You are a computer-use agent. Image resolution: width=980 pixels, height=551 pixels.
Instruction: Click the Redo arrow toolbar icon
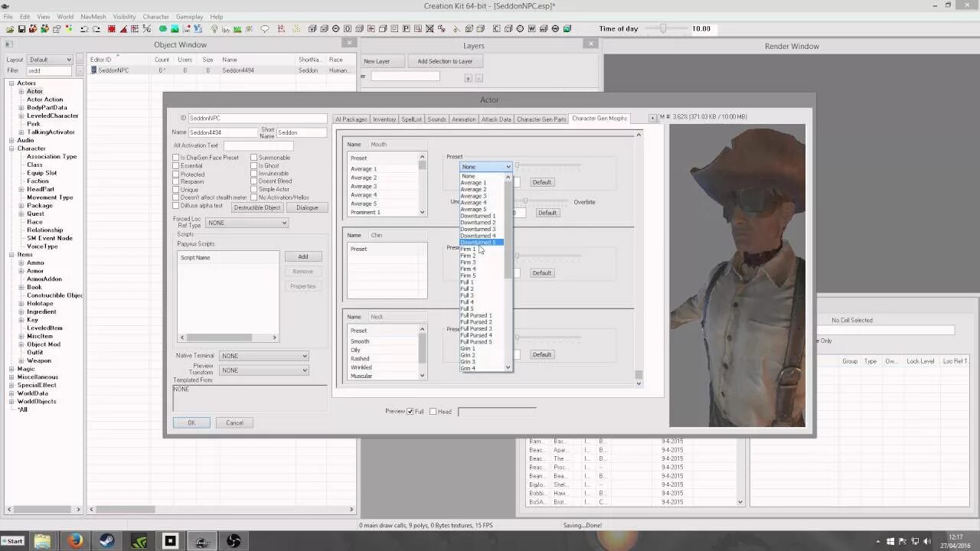click(x=96, y=29)
